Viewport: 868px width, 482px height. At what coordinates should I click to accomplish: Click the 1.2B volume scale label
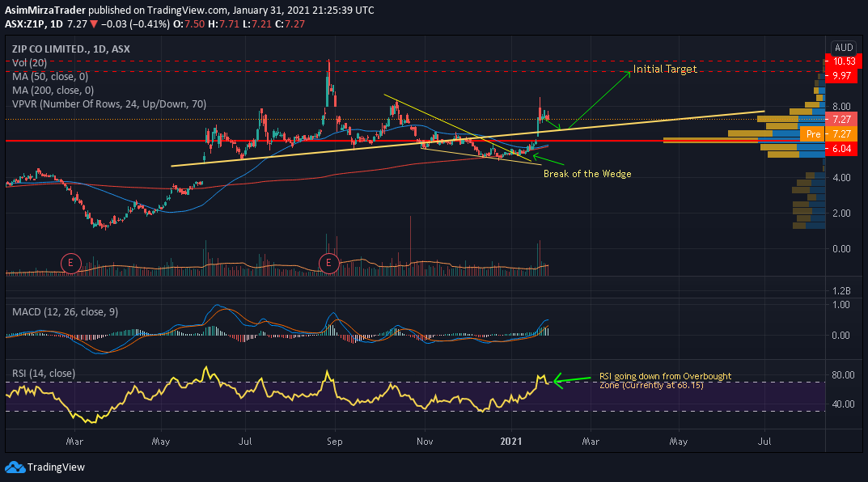point(841,291)
